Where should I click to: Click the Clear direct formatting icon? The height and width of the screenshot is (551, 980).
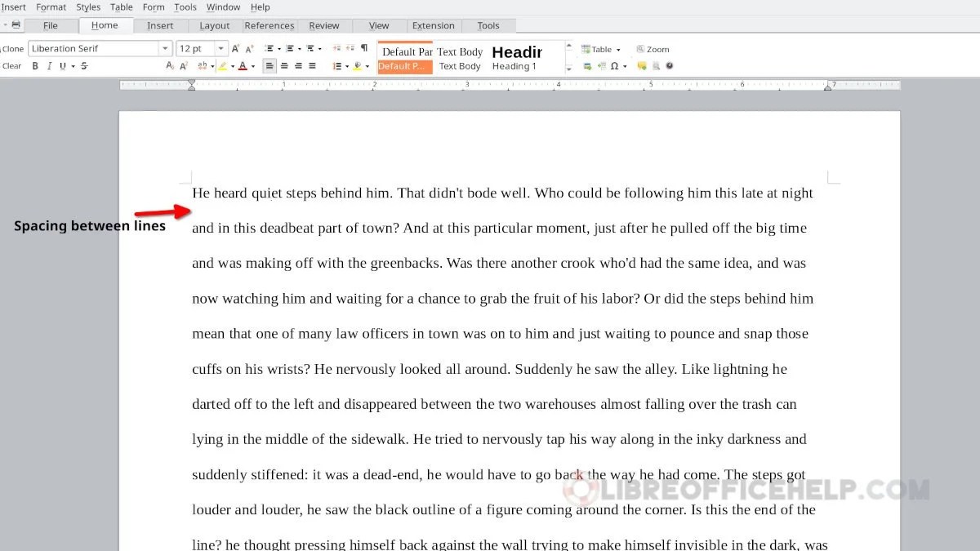[x=11, y=66]
